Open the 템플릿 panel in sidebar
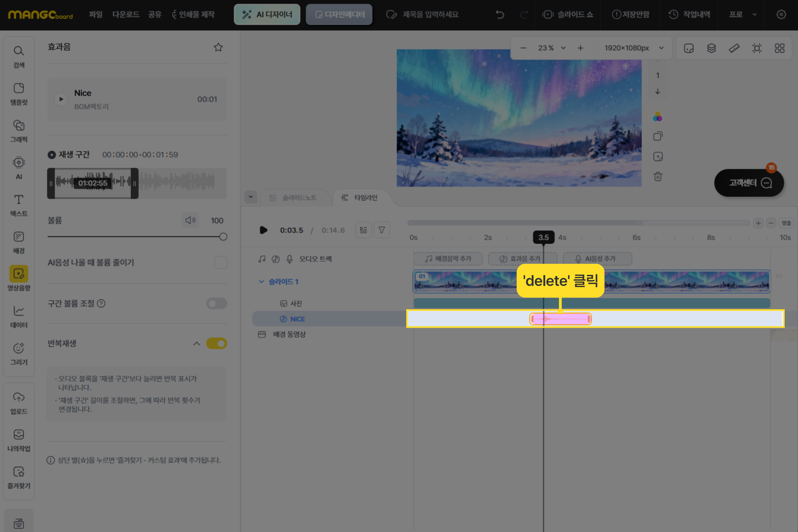Viewport: 798px width, 532px height. point(19,93)
